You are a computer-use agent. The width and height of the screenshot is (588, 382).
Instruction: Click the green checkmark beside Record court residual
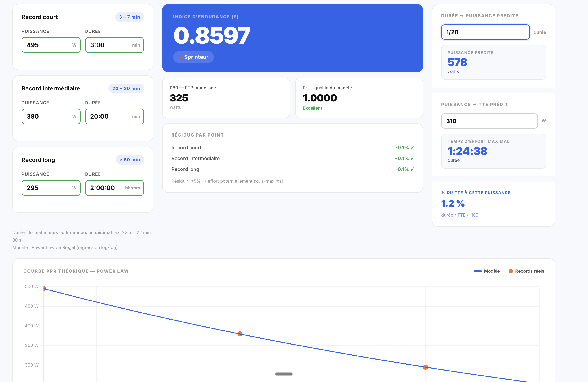point(412,147)
